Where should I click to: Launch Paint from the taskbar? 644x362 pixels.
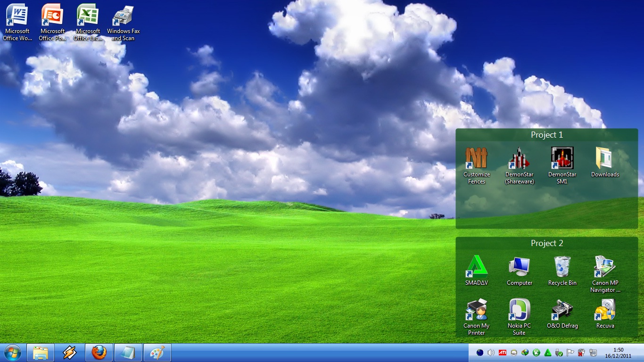[x=157, y=353]
